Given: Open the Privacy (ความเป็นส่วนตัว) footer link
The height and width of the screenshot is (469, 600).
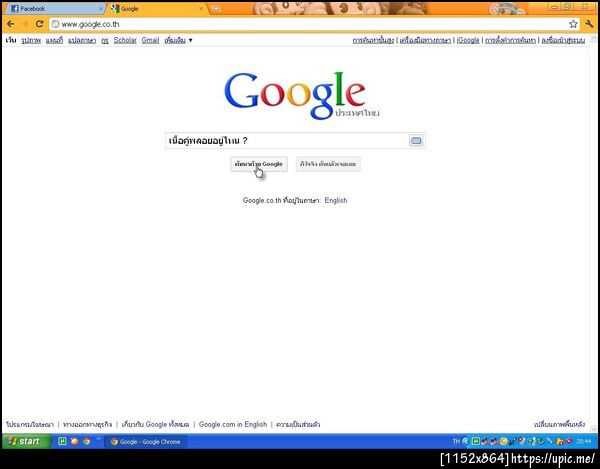Looking at the screenshot, I should 298,424.
